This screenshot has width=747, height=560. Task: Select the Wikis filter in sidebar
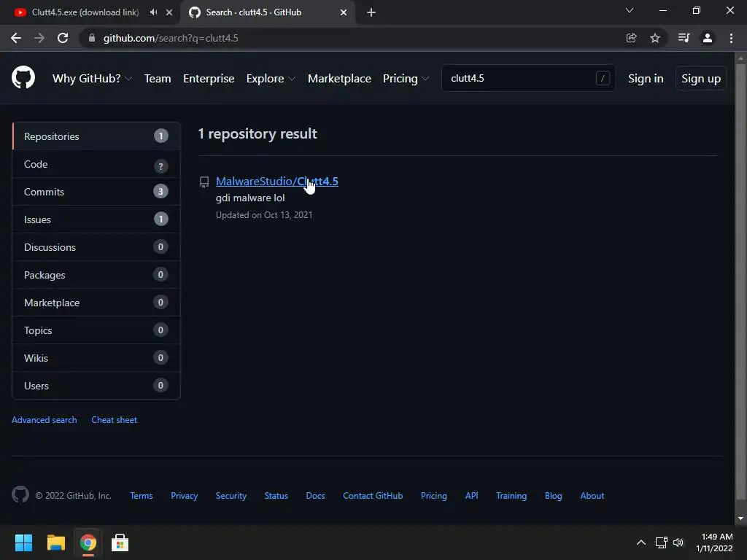[x=96, y=357]
